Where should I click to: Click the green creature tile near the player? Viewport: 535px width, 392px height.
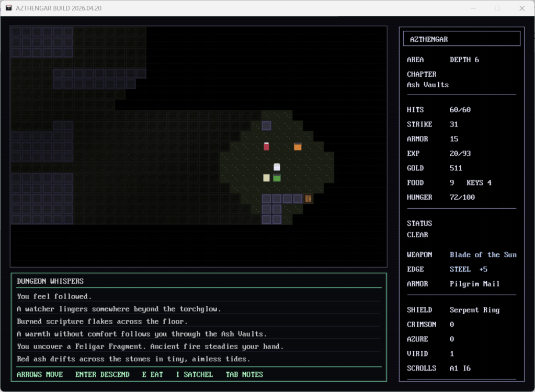point(277,178)
